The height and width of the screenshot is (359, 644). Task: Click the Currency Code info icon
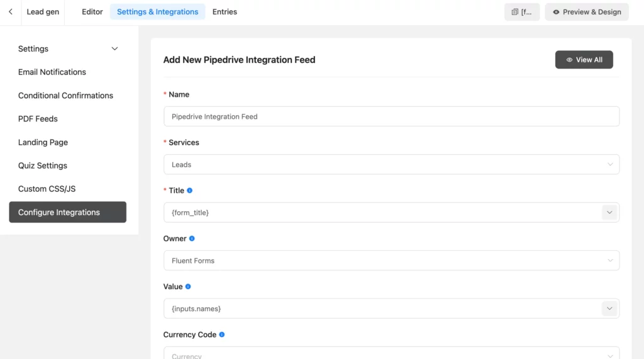tap(222, 334)
